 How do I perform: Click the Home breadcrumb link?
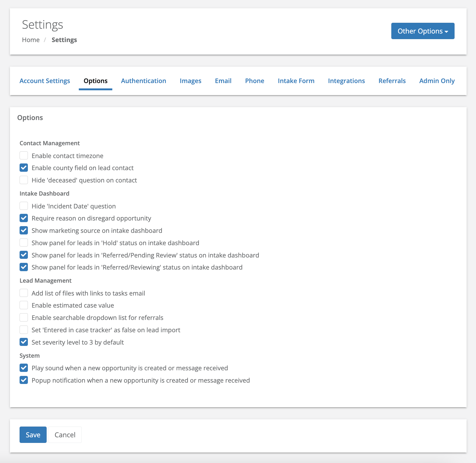tap(31, 40)
